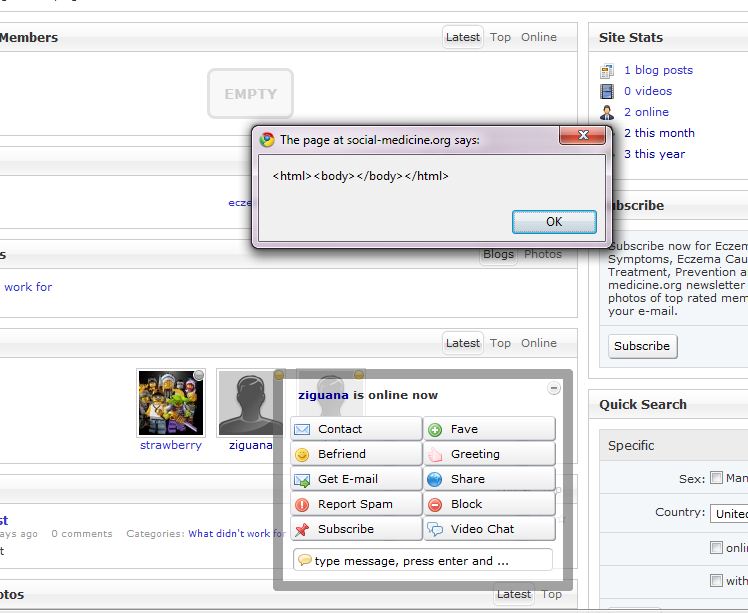The width and height of the screenshot is (748, 613).
Task: Click the Share button label
Action: coord(468,479)
